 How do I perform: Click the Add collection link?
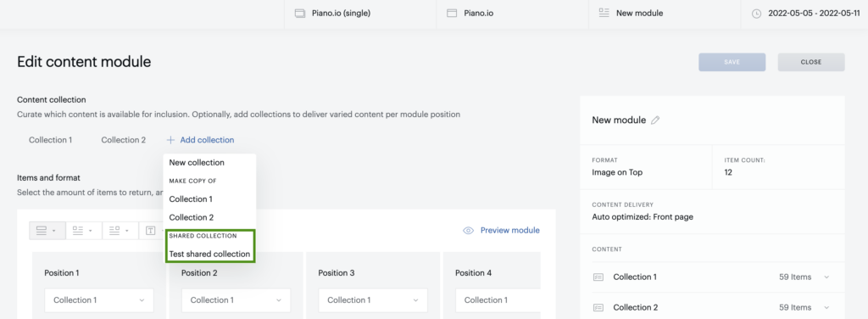[200, 140]
